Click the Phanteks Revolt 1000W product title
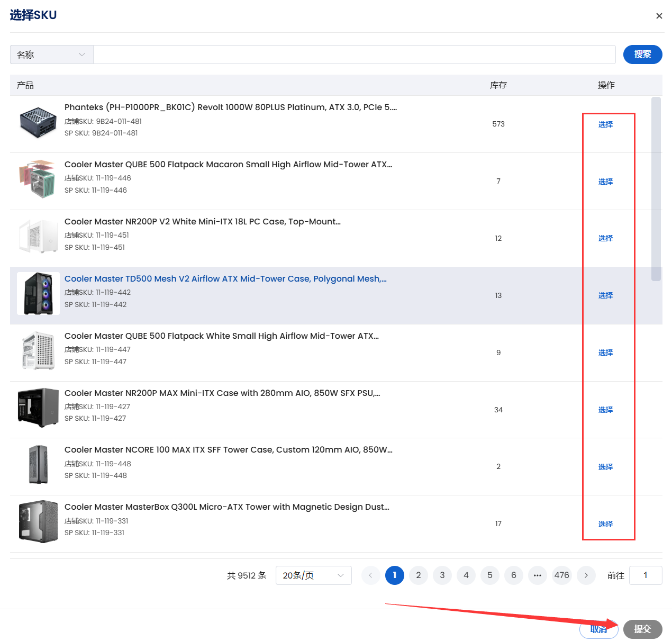 [231, 107]
